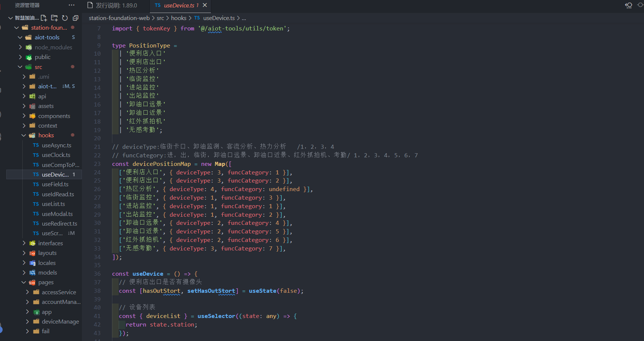Image resolution: width=644 pixels, height=341 pixels.
Task: Click the public folder icon
Action: (29, 57)
